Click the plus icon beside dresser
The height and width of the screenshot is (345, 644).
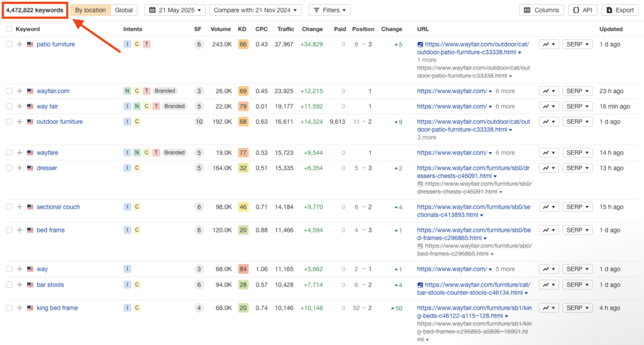19,168
